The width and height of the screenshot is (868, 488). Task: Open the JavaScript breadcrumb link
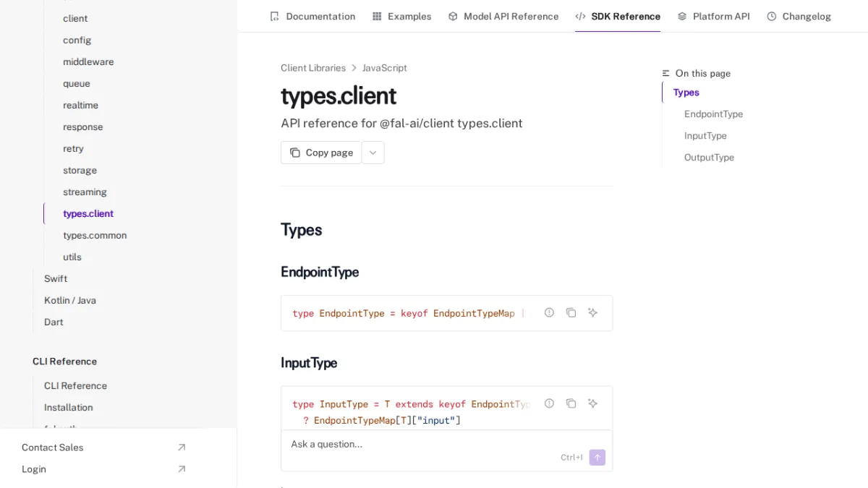[x=385, y=68]
